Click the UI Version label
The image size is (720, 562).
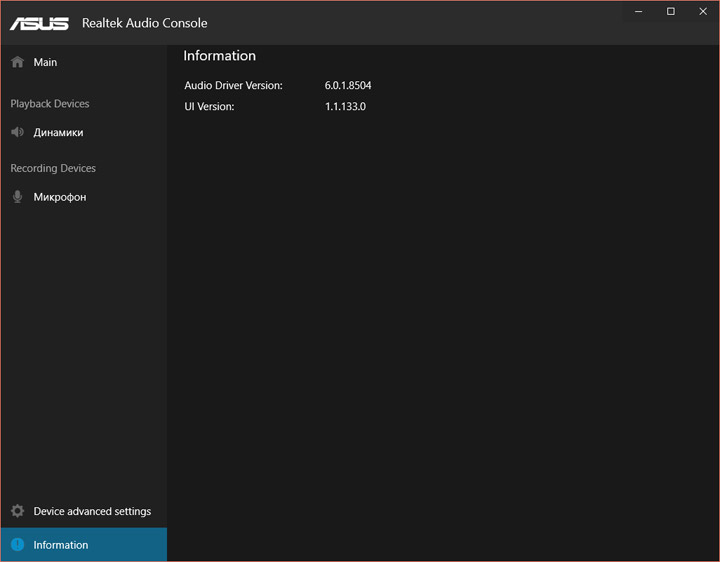[209, 107]
